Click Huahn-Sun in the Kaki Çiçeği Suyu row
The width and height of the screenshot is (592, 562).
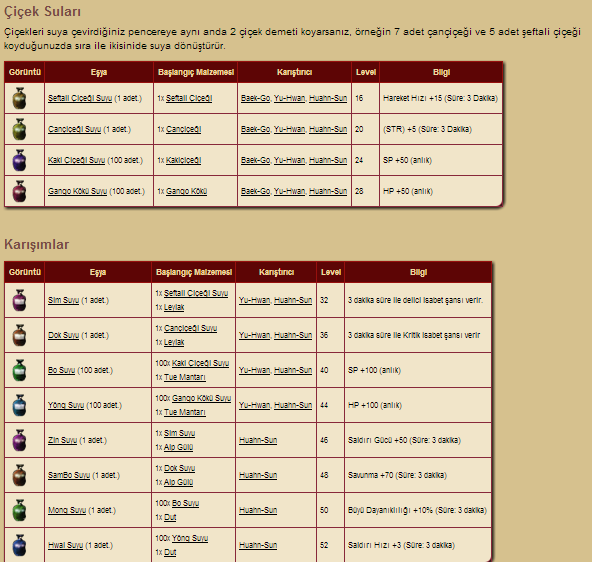[x=328, y=160]
